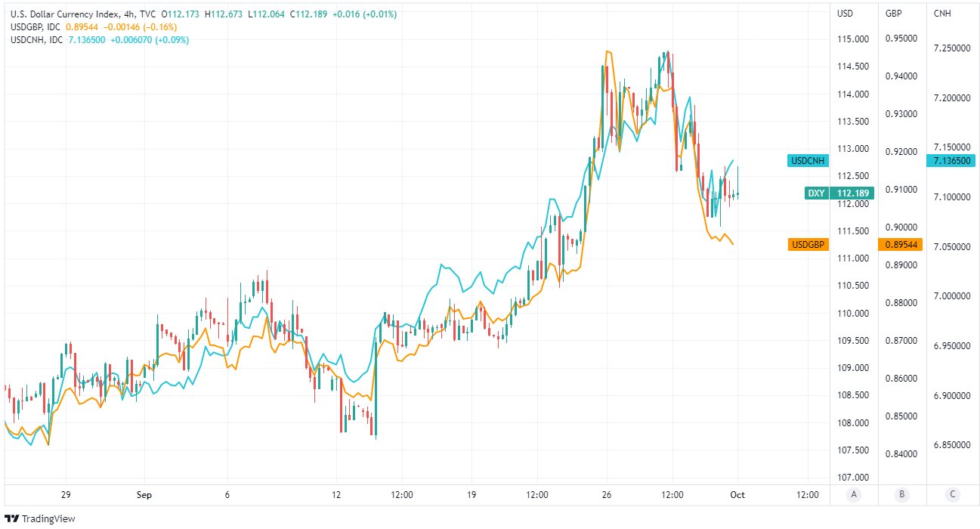Select the USDGBP, IDC legend entry
This screenshot has height=529, width=980.
(37, 27)
